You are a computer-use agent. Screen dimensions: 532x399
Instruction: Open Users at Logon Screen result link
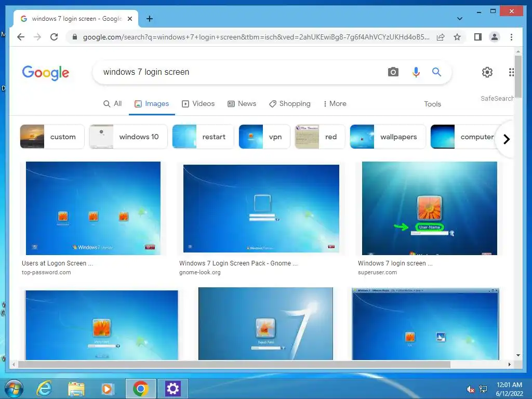click(x=57, y=263)
